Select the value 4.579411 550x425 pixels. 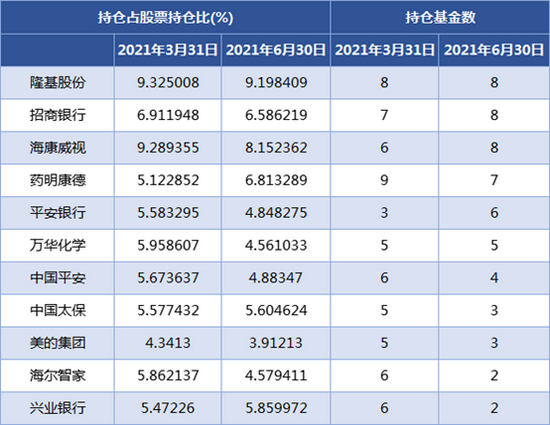point(276,376)
